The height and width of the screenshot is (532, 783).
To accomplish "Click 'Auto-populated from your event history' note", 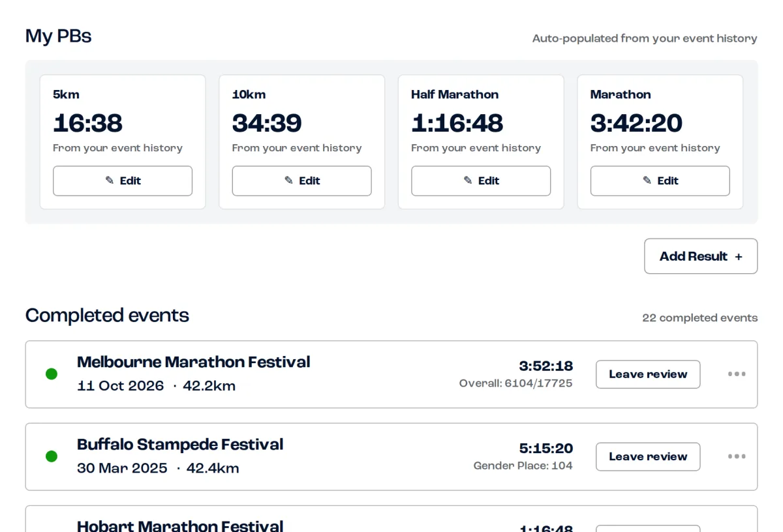I will click(645, 38).
